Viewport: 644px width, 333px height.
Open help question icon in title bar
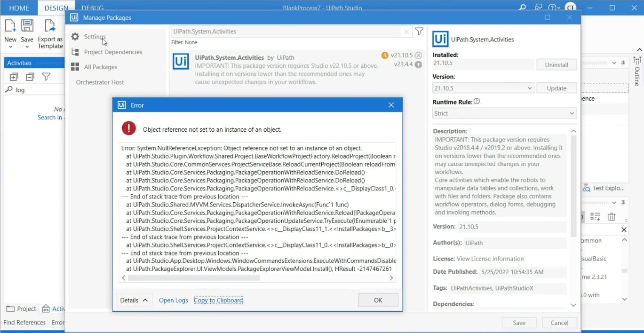tap(552, 8)
